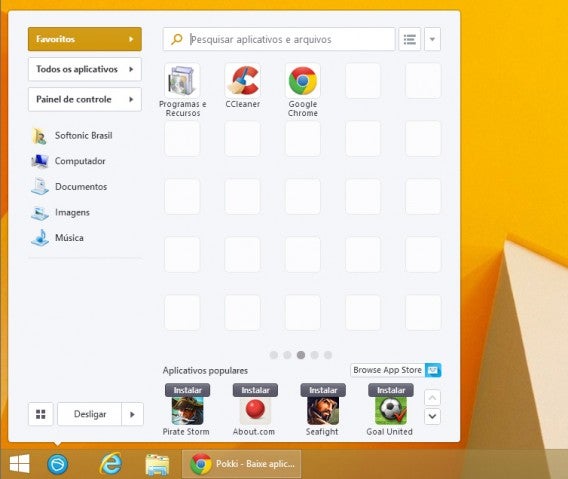Click the Pirate Storm app icon
This screenshot has height=479, width=568.
pos(187,411)
